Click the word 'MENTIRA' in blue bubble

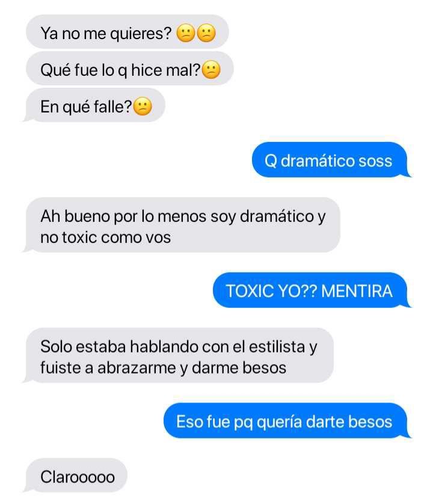pyautogui.click(x=357, y=291)
